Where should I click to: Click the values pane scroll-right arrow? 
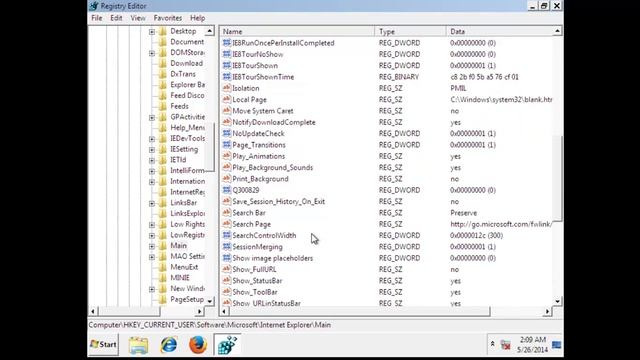pyautogui.click(x=547, y=311)
